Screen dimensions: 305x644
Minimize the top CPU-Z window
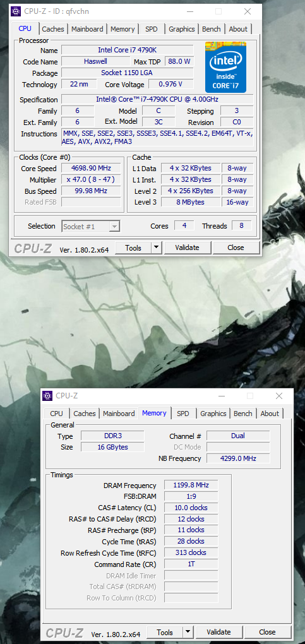[x=190, y=11]
